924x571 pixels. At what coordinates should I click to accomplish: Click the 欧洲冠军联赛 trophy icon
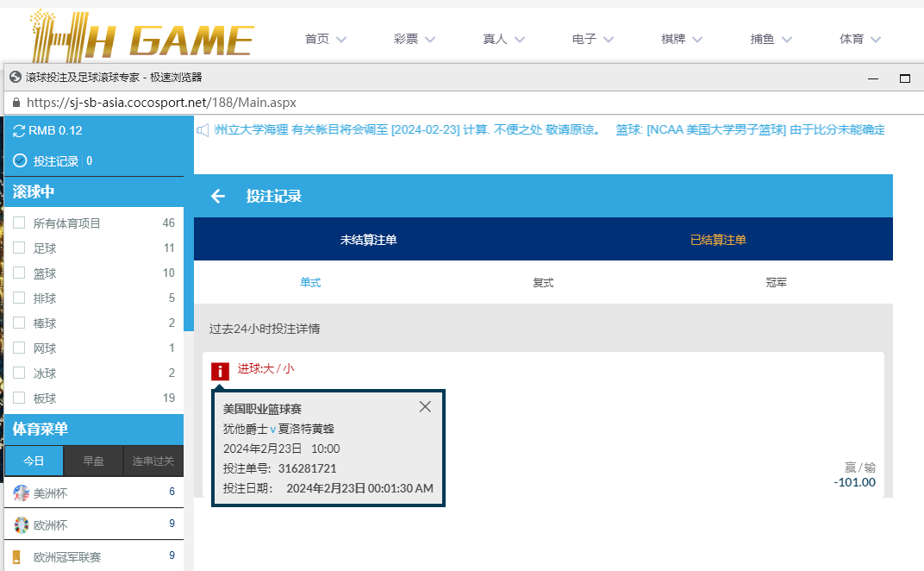click(x=16, y=556)
